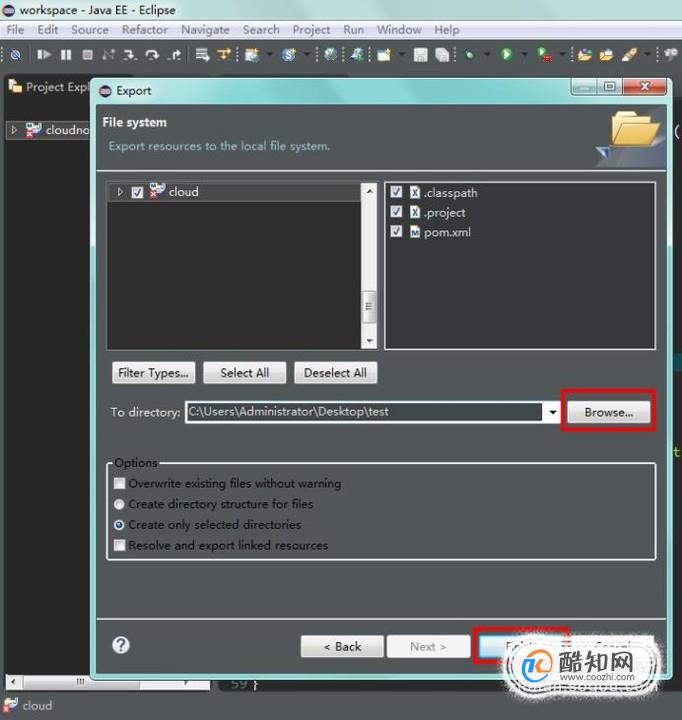Enable Overwrite existing files without warning
This screenshot has height=720, width=682.
click(x=119, y=483)
